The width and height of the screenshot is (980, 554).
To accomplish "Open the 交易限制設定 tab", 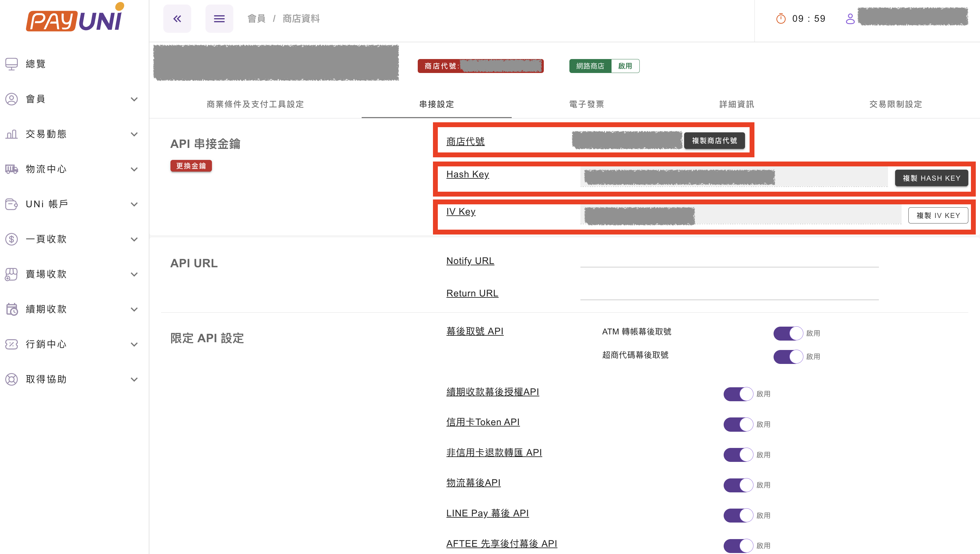I will click(x=895, y=104).
